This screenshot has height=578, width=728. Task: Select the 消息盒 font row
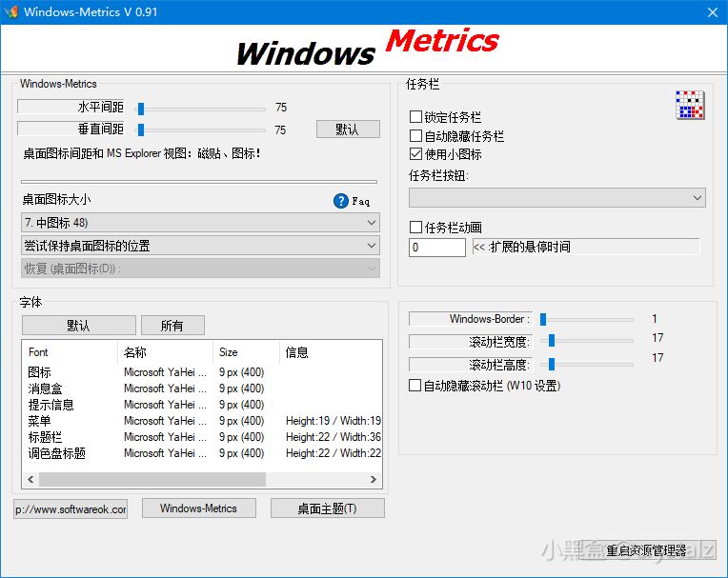click(202, 389)
